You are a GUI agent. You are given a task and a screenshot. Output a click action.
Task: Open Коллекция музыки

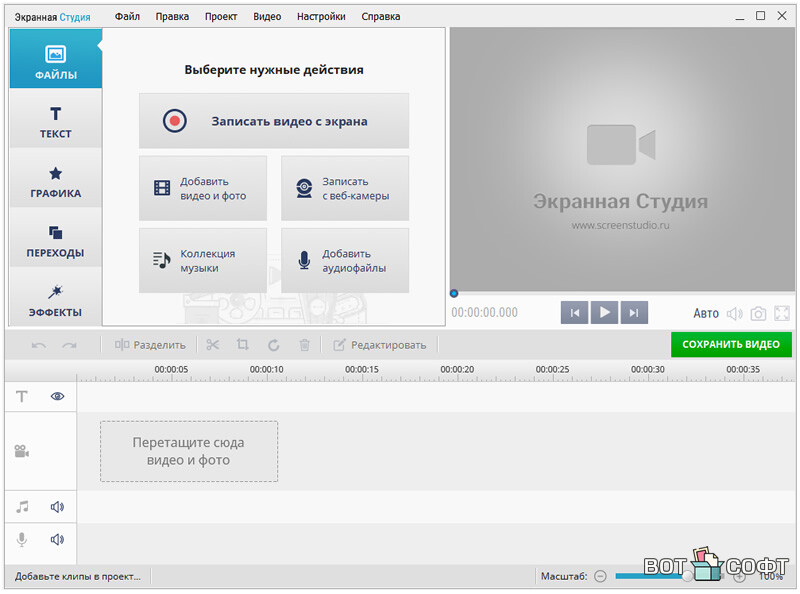[x=203, y=260]
